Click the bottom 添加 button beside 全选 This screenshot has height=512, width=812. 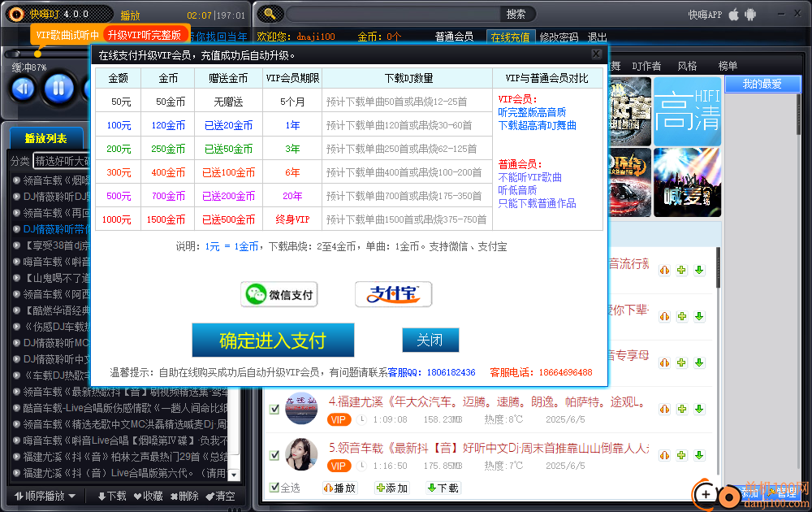pyautogui.click(x=392, y=488)
